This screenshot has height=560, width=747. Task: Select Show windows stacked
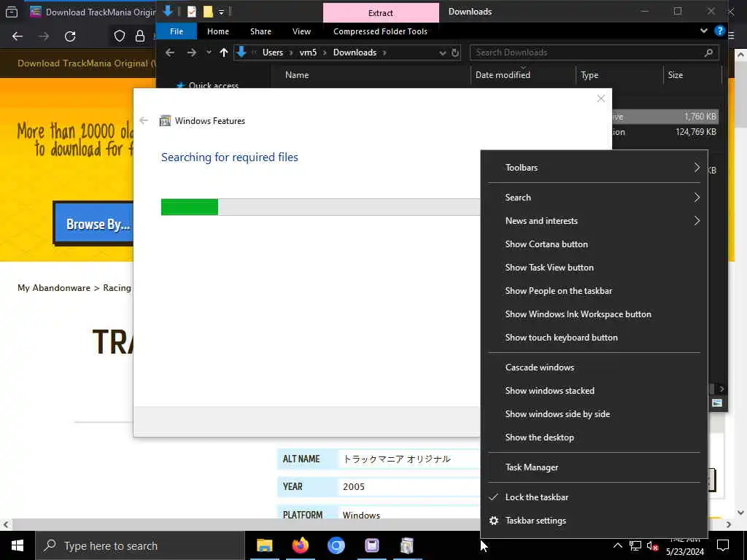(594, 391)
